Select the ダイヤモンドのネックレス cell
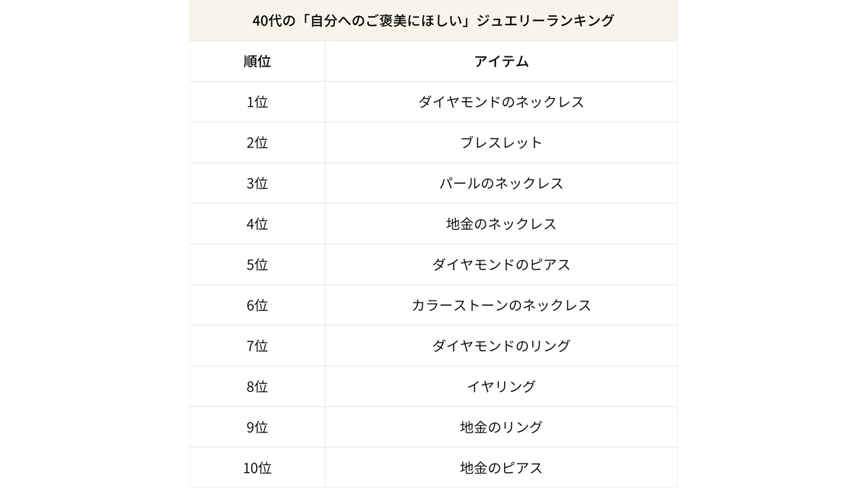 tap(501, 102)
